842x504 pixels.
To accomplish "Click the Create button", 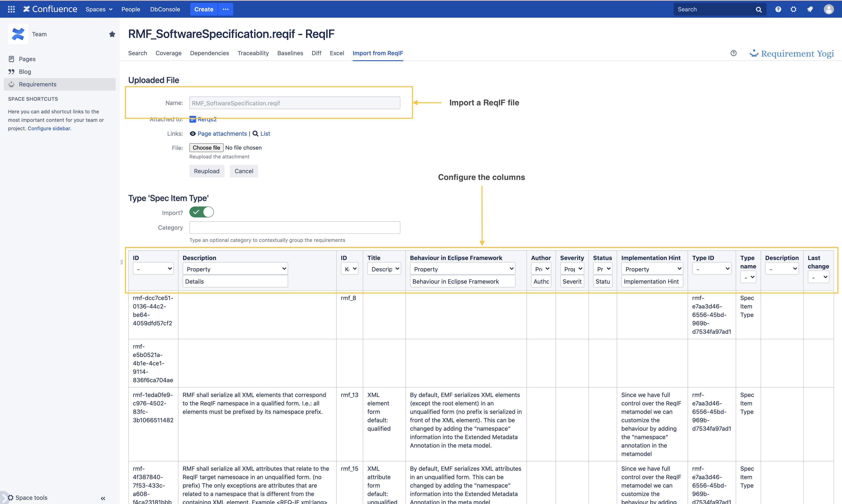I will coord(204,9).
